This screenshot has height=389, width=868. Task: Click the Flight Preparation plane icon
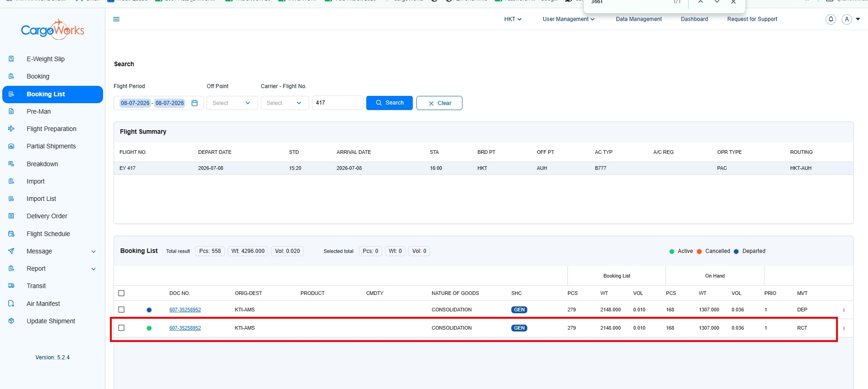[x=11, y=129]
